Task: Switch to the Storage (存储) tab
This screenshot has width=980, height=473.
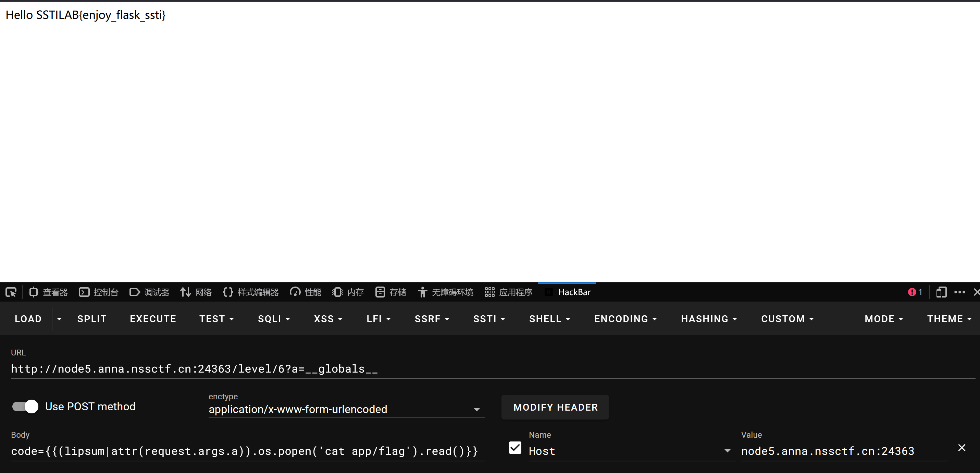Action: (x=391, y=292)
